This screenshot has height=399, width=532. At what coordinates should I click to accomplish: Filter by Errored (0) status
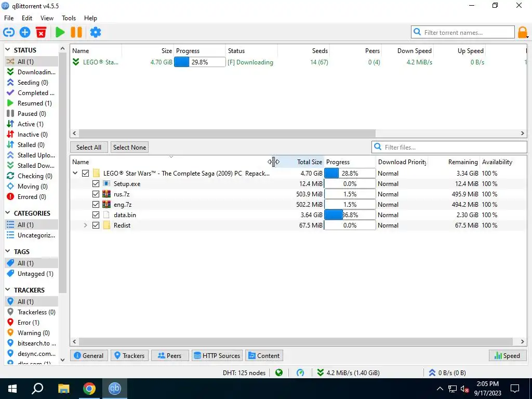pos(31,197)
